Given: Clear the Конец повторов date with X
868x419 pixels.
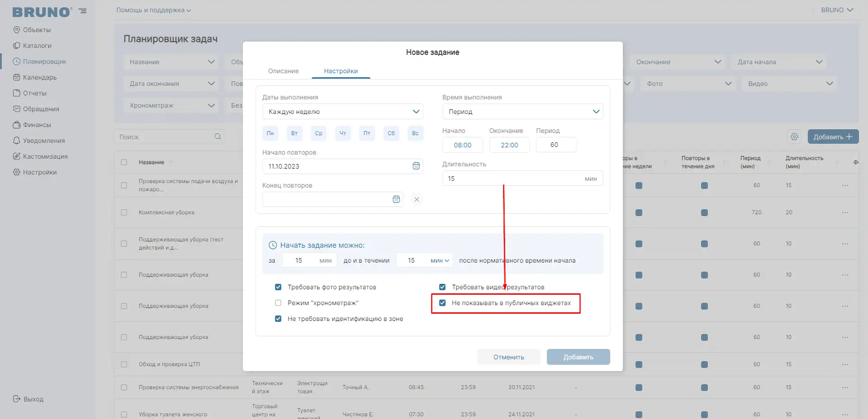Looking at the screenshot, I should coord(417,199).
